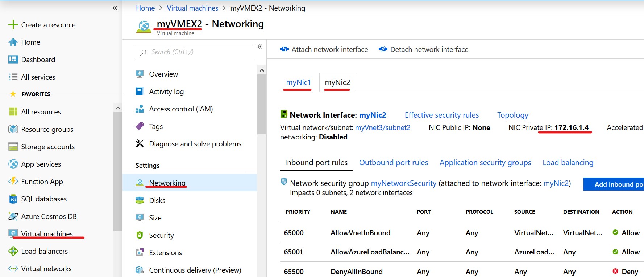644x277 pixels.
Task: Click the Access control (IAM) people icon
Action: click(x=140, y=109)
